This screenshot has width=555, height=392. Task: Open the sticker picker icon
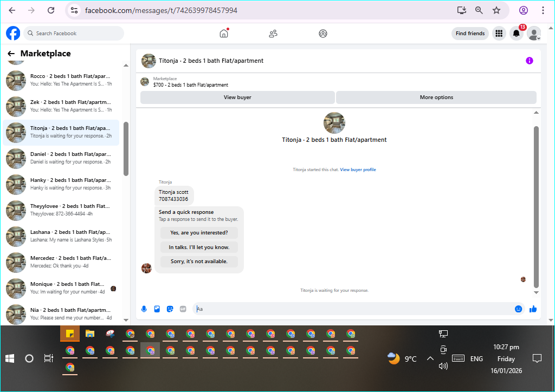point(170,309)
